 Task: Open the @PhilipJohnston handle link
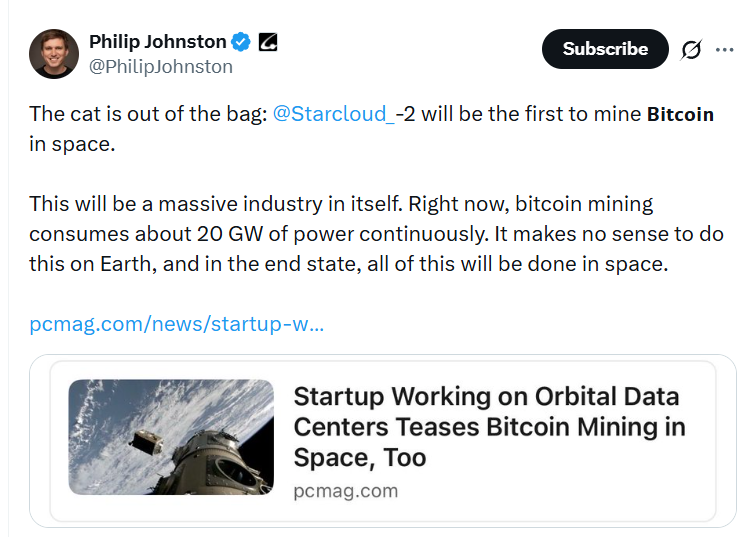161,67
